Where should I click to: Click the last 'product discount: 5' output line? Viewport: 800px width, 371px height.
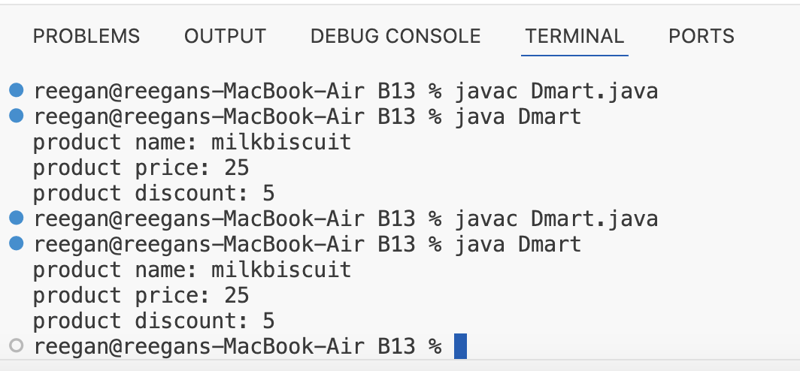tap(154, 321)
